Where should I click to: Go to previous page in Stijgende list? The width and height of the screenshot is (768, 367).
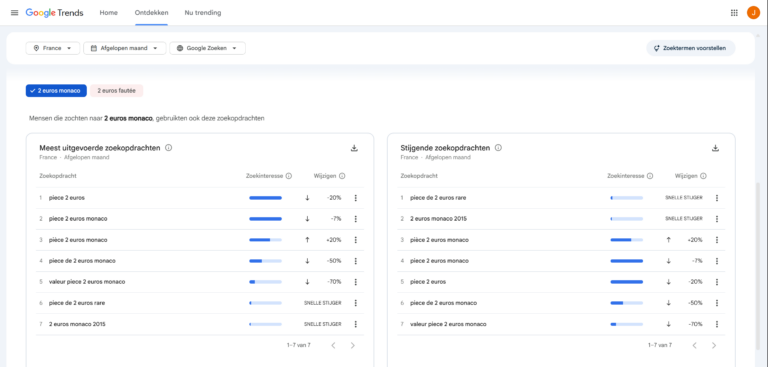[x=695, y=345]
